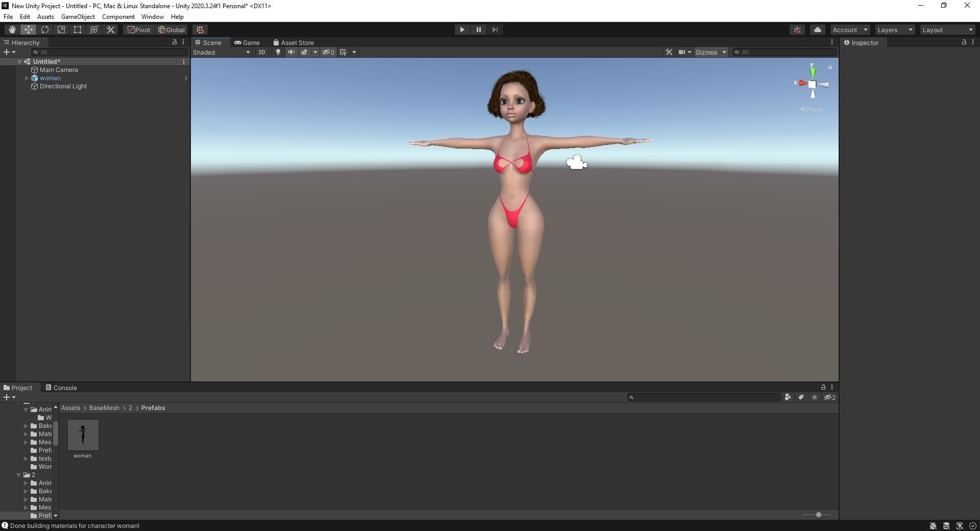The height and width of the screenshot is (531, 980).
Task: Toggle Pivot/Center handle position
Action: click(x=139, y=30)
